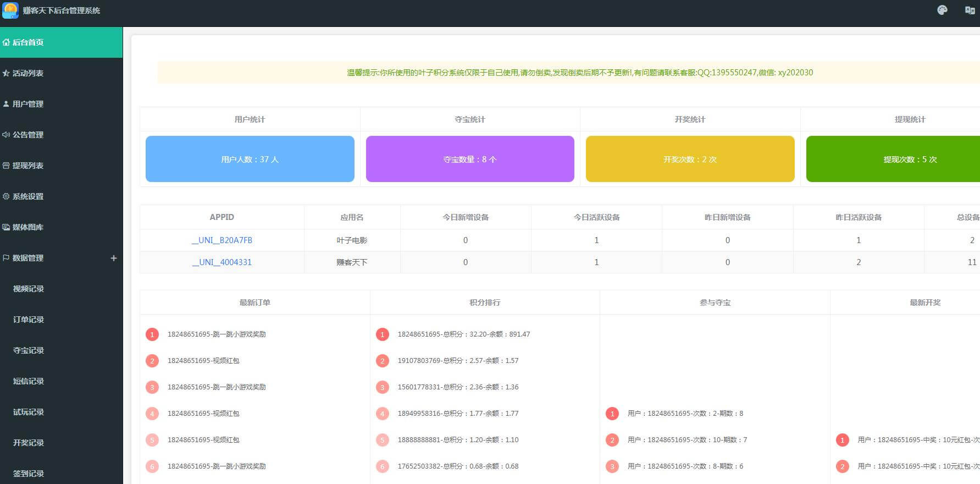Click the 温馨提示 notice banner text
This screenshot has height=484, width=980.
point(580,73)
